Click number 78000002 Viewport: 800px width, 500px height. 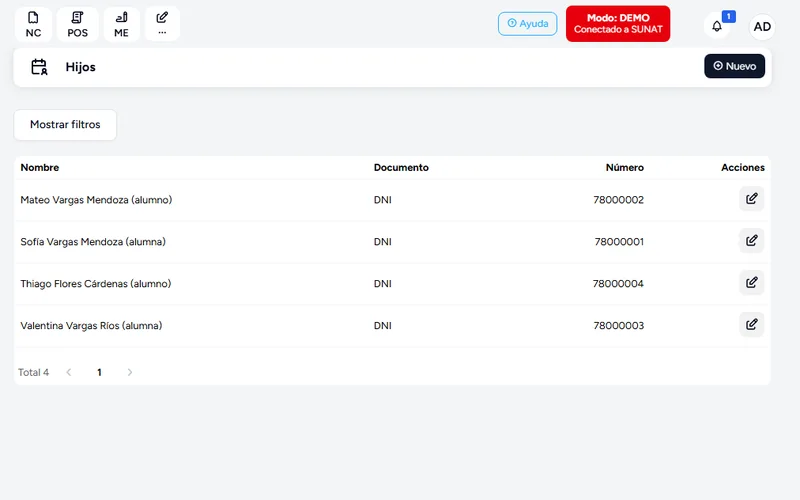click(x=618, y=200)
